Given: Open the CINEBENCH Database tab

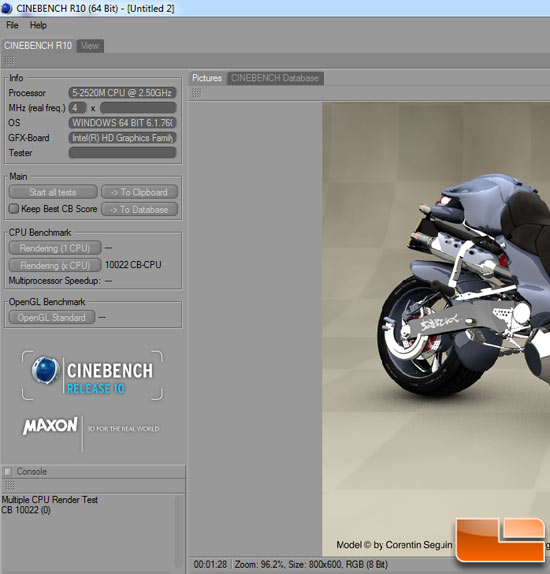Looking at the screenshot, I should pyautogui.click(x=275, y=78).
